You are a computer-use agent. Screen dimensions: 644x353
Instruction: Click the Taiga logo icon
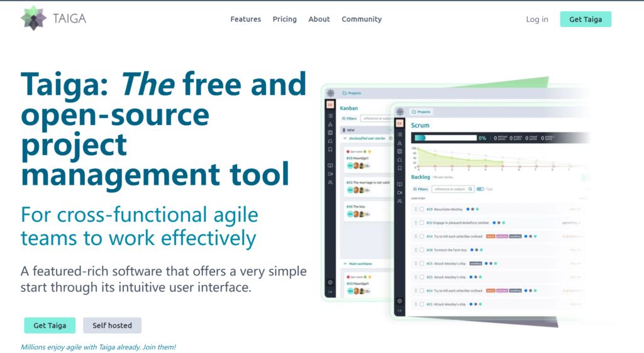33,18
